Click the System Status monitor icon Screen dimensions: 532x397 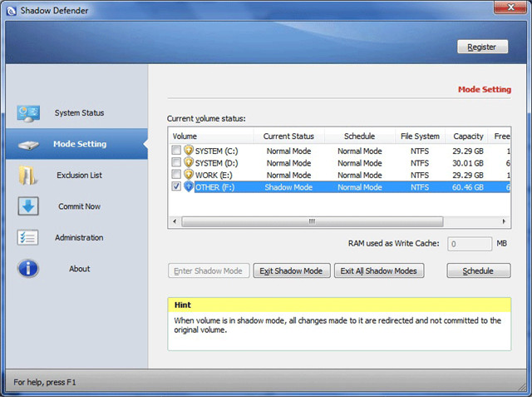tap(28, 113)
